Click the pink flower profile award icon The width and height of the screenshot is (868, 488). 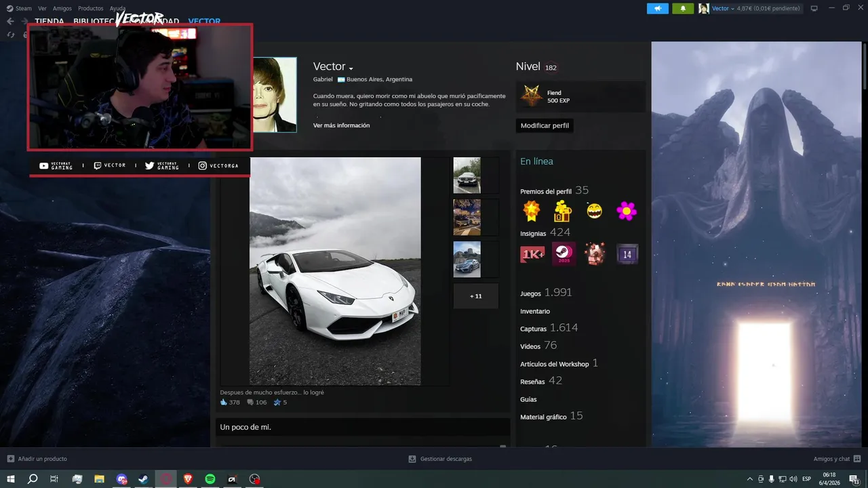(627, 211)
